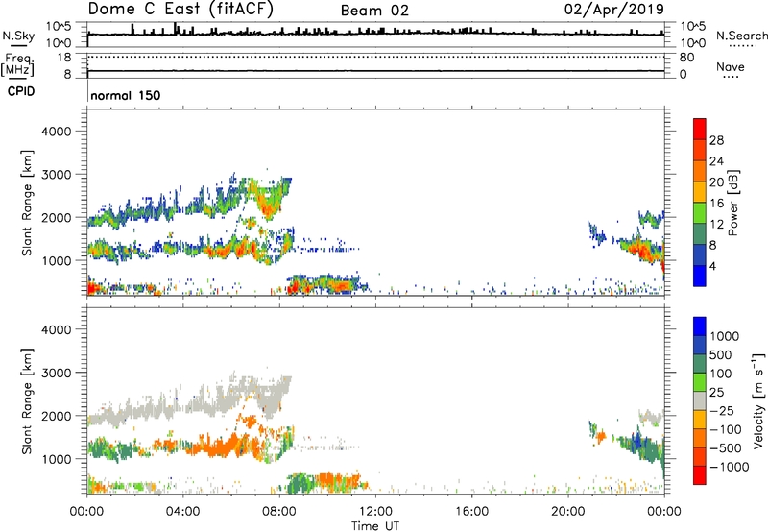Click the red top segment of Power color bar

click(x=700, y=129)
